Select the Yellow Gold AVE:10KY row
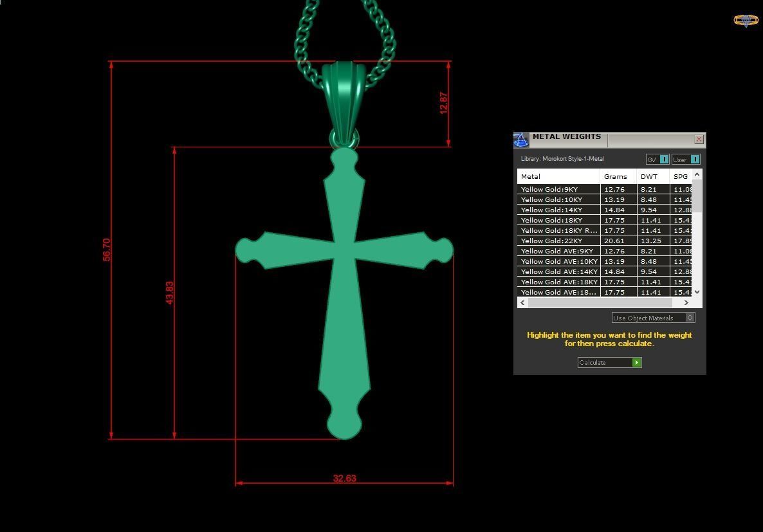 (604, 261)
